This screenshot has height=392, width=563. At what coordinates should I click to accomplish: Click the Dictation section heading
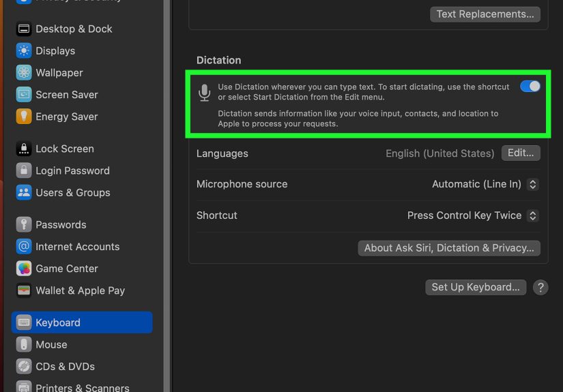pyautogui.click(x=218, y=60)
